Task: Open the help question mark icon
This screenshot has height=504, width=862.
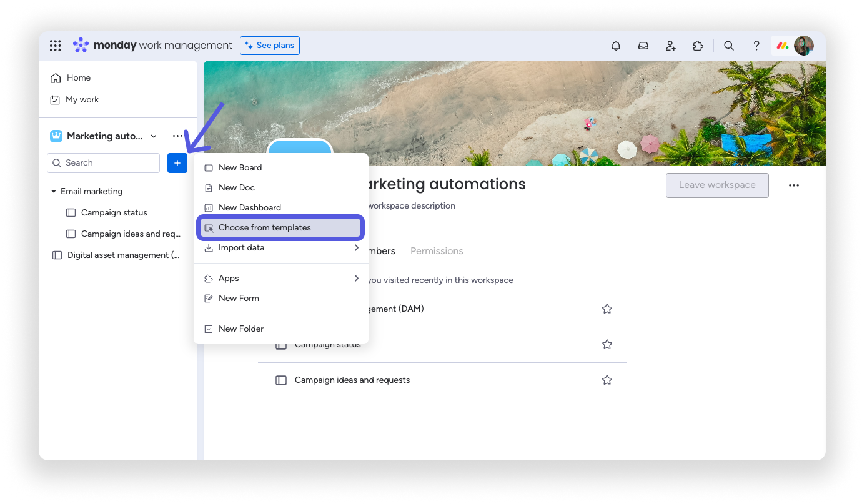Action: click(x=756, y=46)
